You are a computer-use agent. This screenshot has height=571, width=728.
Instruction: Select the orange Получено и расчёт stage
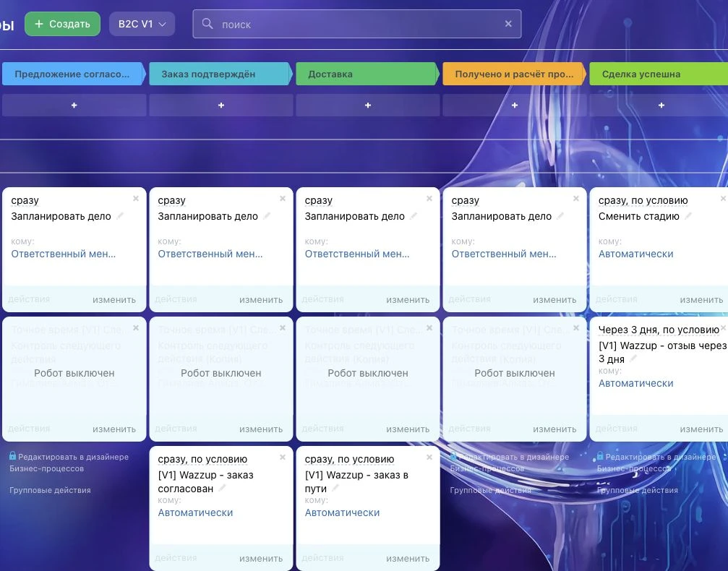point(513,74)
